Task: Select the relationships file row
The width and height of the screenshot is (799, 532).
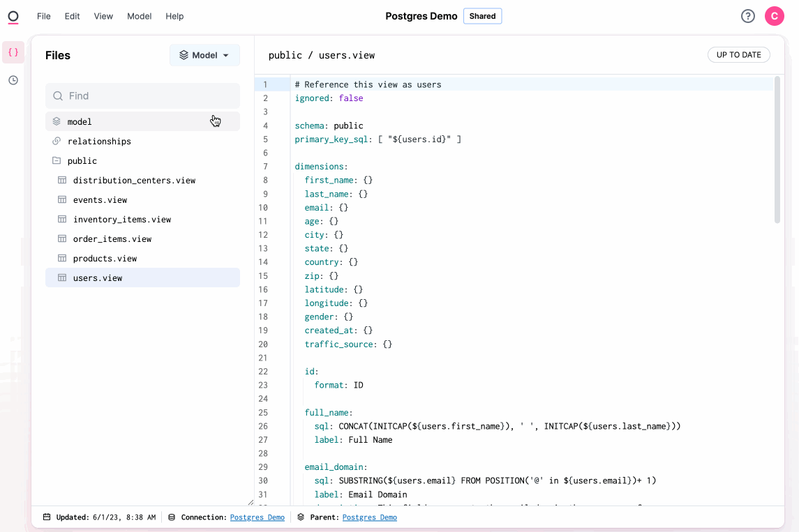Action: 142,141
